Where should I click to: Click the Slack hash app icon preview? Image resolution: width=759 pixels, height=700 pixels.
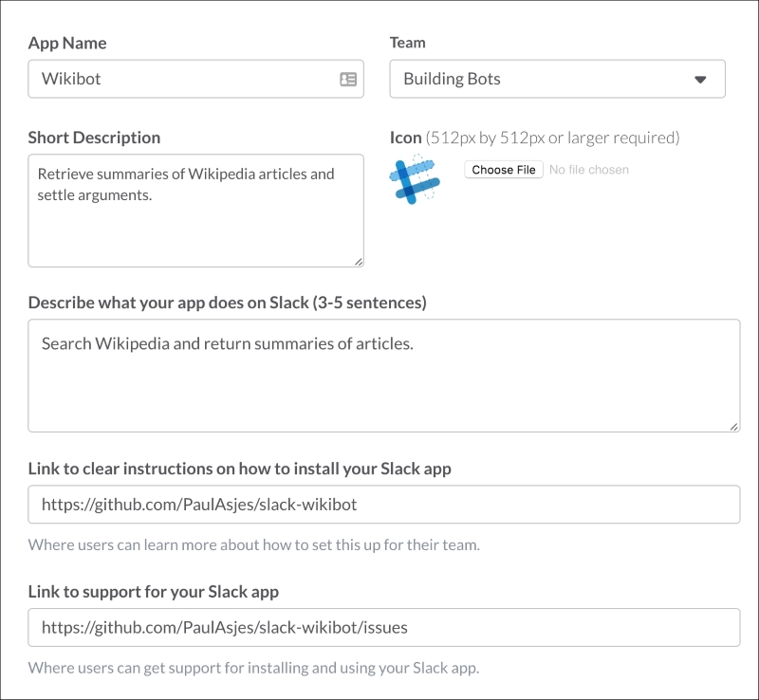point(415,179)
